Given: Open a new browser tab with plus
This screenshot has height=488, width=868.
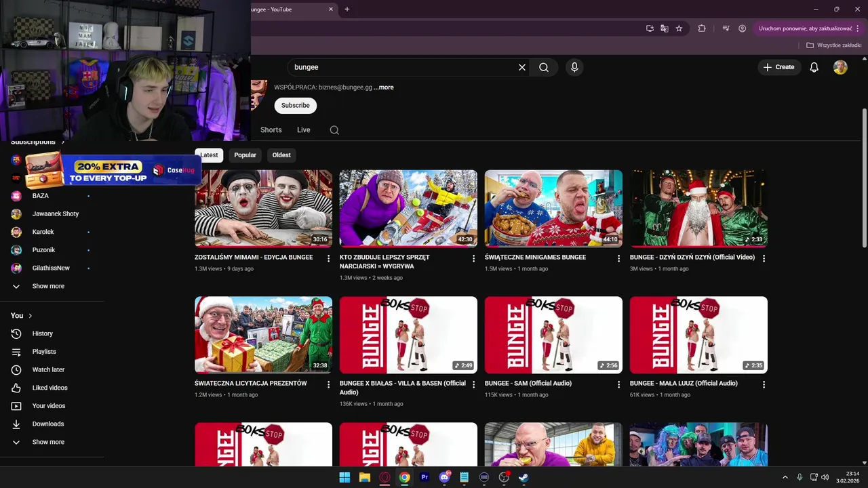Looking at the screenshot, I should click(x=347, y=9).
